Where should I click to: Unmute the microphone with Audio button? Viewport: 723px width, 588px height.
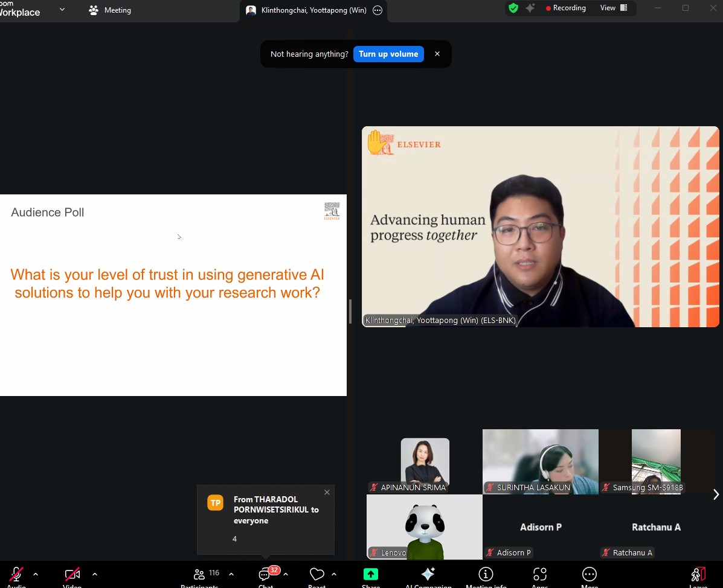click(16, 575)
